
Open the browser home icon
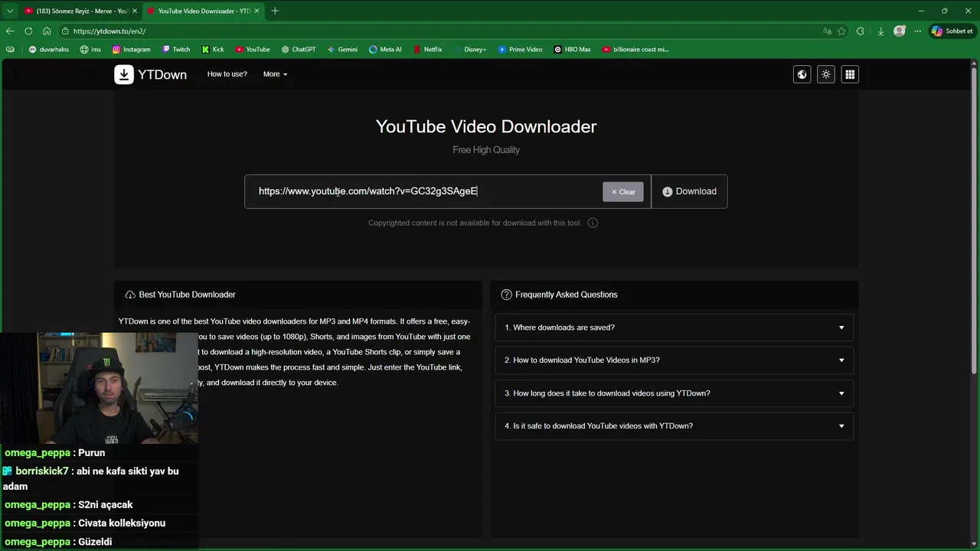tap(47, 31)
